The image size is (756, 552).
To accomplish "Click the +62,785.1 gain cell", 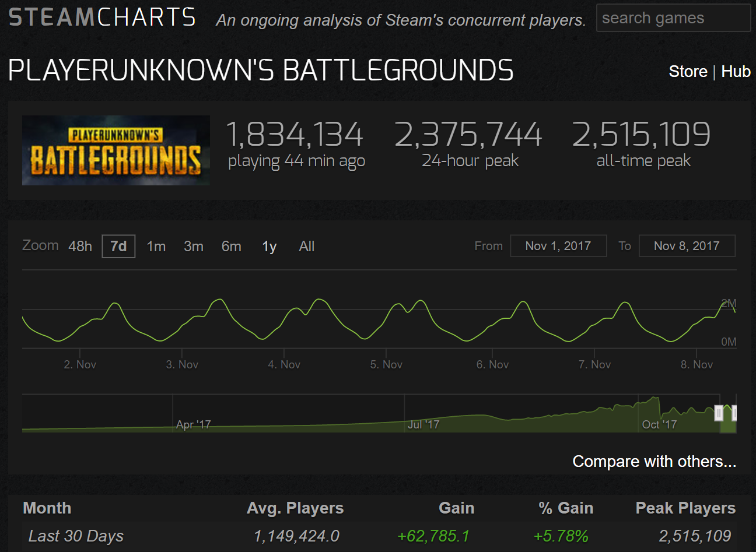I will click(433, 536).
